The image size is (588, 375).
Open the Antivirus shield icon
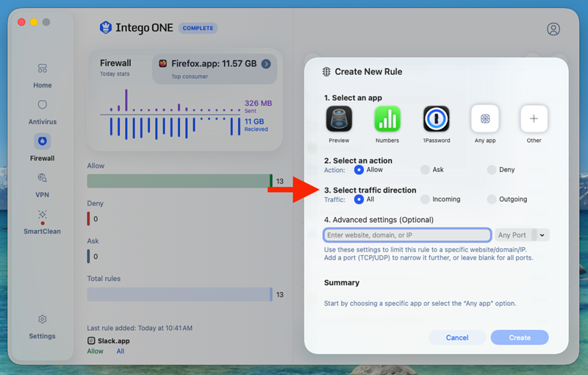click(x=43, y=104)
